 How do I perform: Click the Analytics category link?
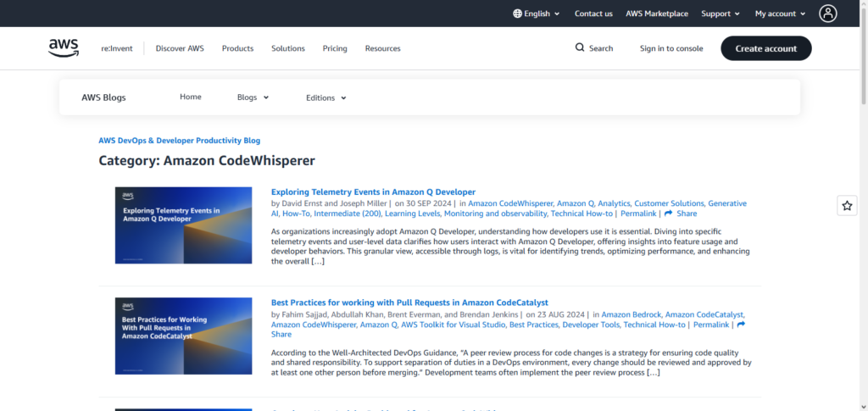pos(614,203)
